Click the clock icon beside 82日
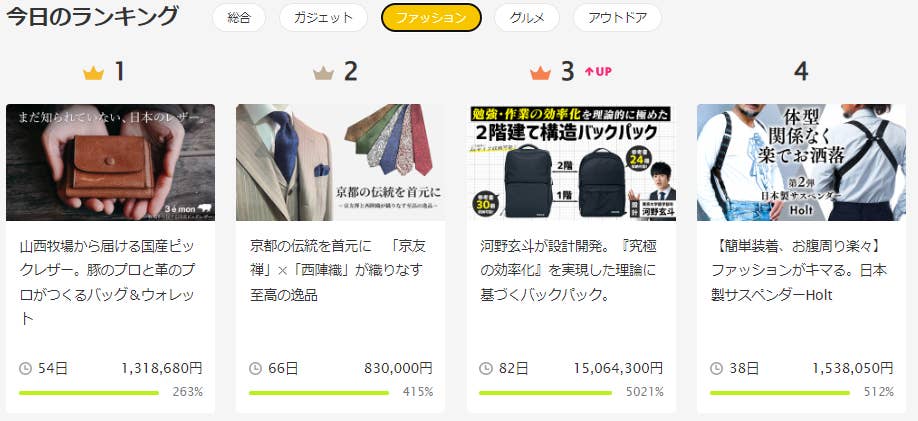Viewport: 918px width, 421px height. point(486,368)
